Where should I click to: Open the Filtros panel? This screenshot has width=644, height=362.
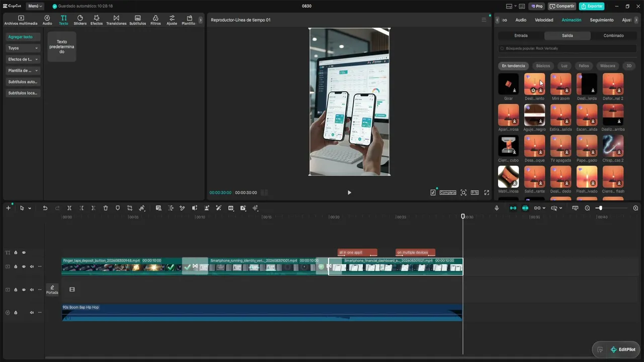point(155,20)
